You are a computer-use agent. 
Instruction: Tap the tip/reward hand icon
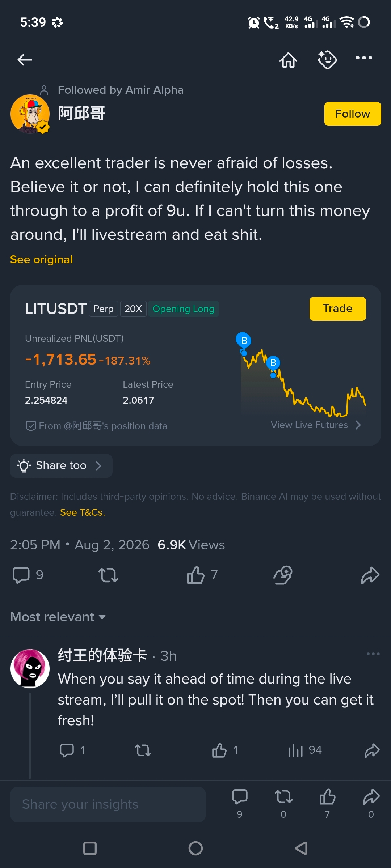point(283,575)
